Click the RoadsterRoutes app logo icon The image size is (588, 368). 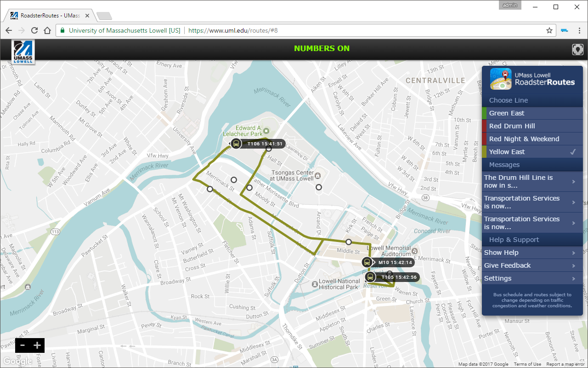coord(501,79)
